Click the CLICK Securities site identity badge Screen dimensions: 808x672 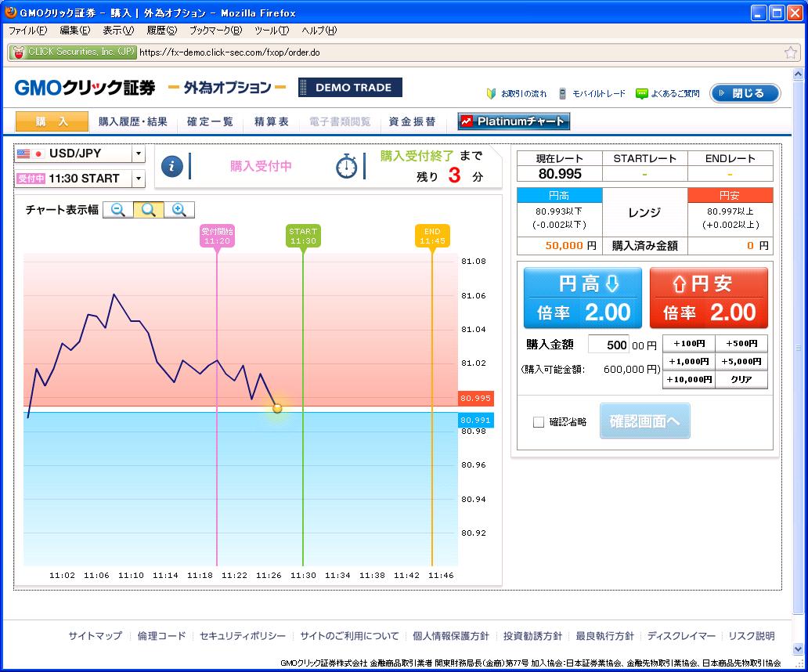(73, 52)
